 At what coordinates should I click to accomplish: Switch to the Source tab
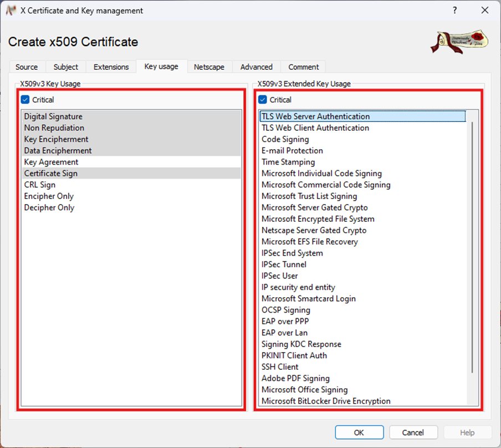click(x=27, y=67)
